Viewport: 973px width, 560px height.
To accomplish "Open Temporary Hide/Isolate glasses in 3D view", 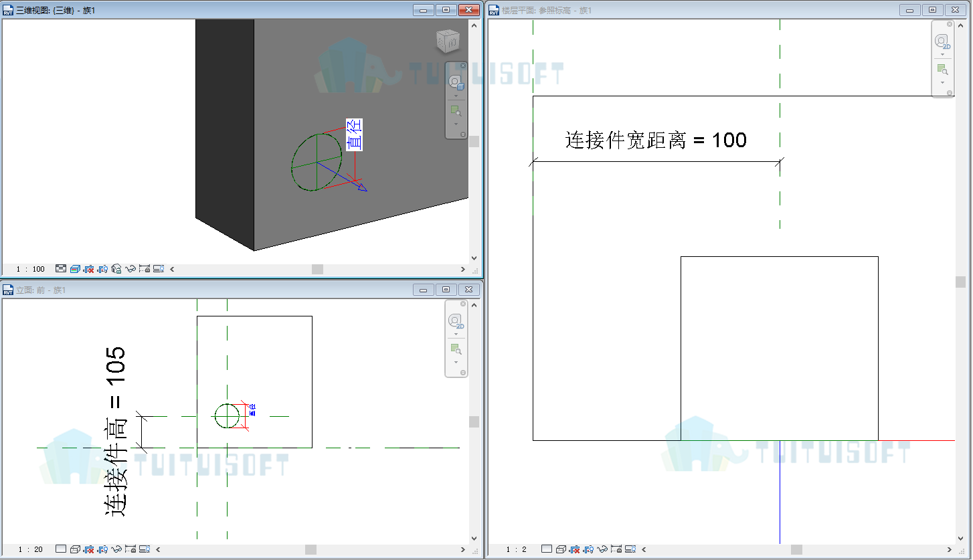I will click(x=130, y=269).
